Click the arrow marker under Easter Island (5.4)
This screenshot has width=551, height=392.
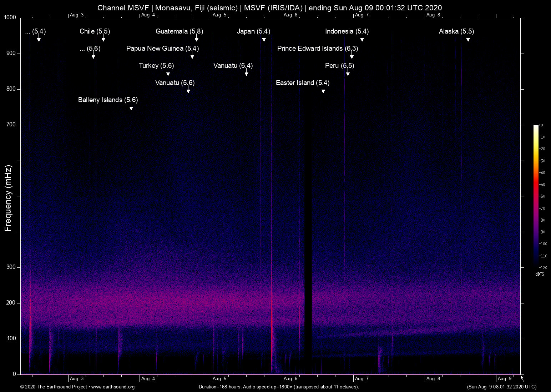point(323,90)
